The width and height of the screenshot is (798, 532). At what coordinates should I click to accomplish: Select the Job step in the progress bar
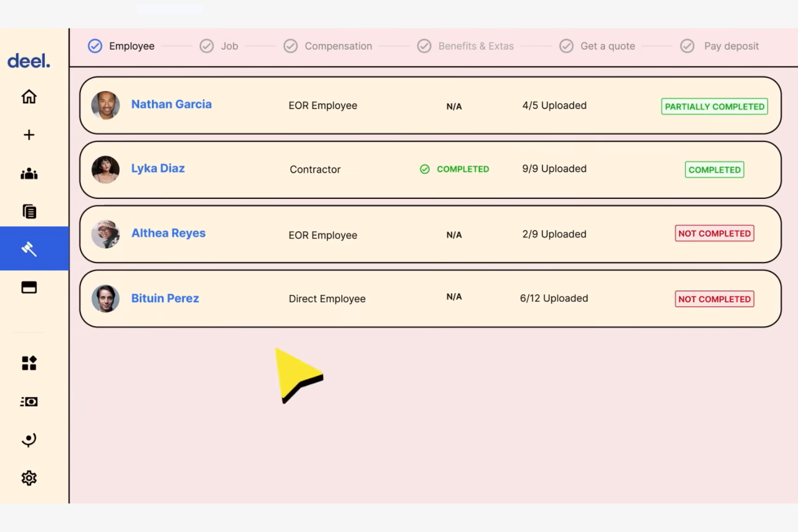tap(220, 46)
